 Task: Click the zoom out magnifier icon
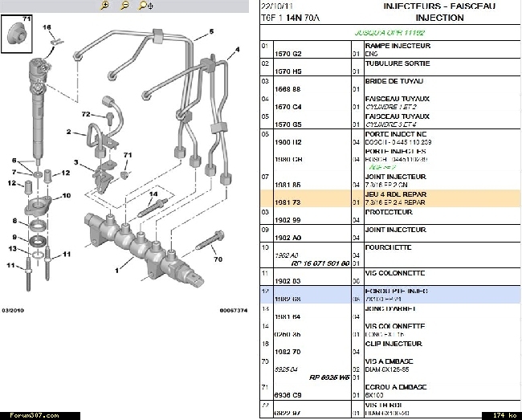124,5
